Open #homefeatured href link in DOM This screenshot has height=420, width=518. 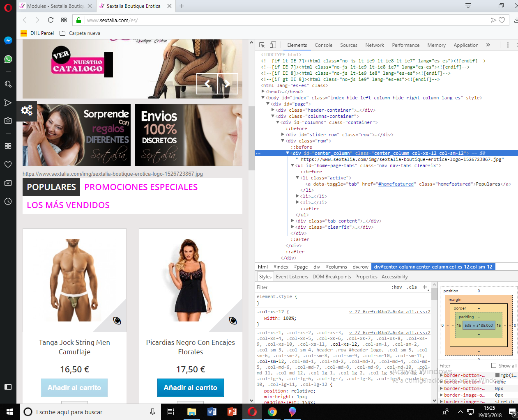[396, 184]
